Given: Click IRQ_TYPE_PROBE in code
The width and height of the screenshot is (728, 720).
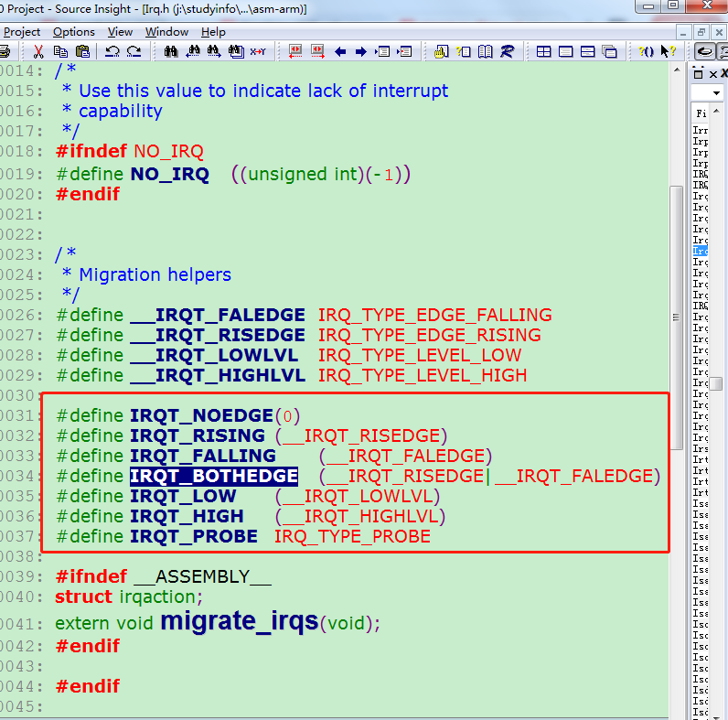Looking at the screenshot, I should coord(352,536).
